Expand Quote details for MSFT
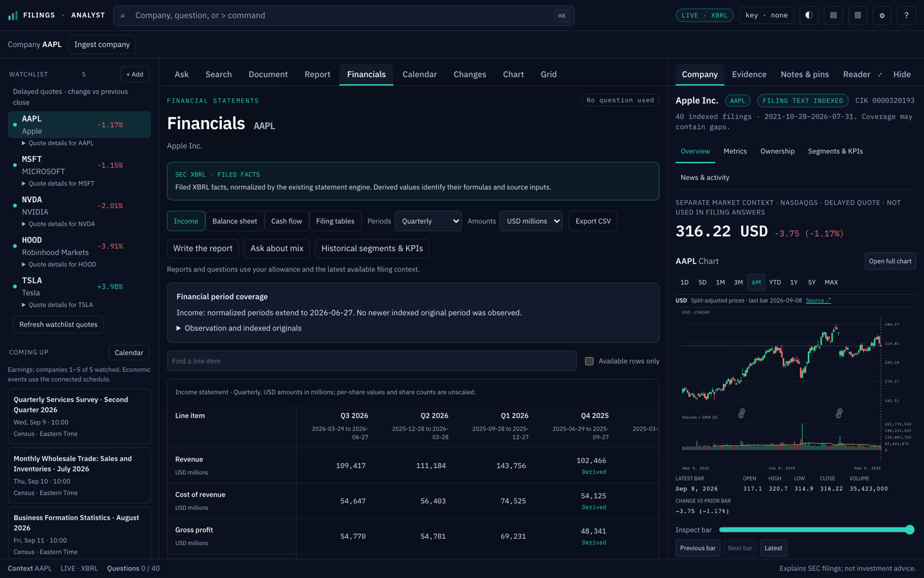The height and width of the screenshot is (578, 924). [x=58, y=184]
